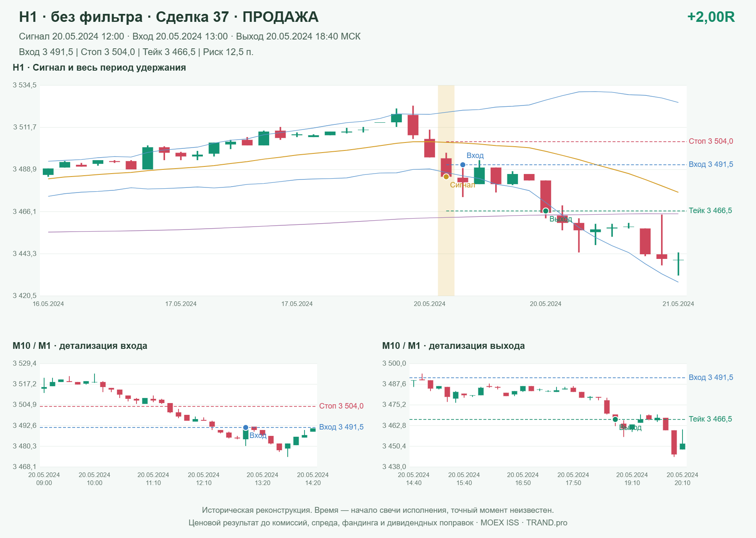Select the +2,00R result value

point(711,17)
